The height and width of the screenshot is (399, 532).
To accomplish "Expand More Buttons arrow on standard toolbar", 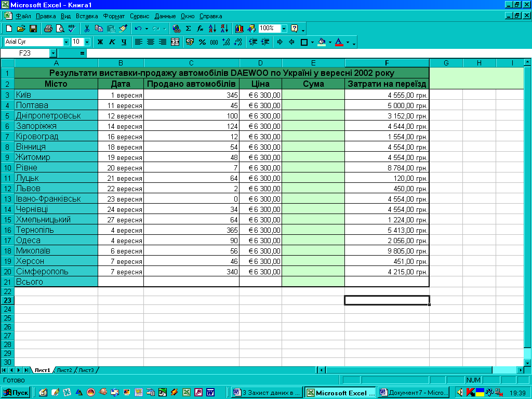I will point(303,30).
